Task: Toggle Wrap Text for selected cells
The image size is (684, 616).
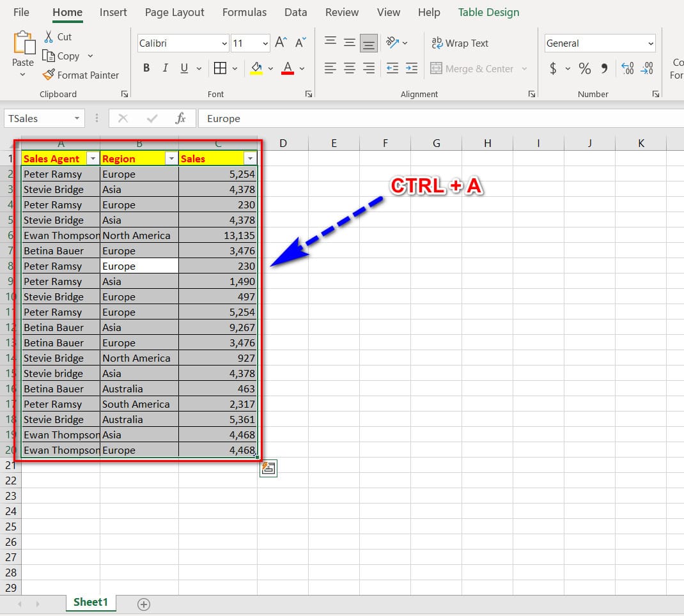Action: coord(460,43)
